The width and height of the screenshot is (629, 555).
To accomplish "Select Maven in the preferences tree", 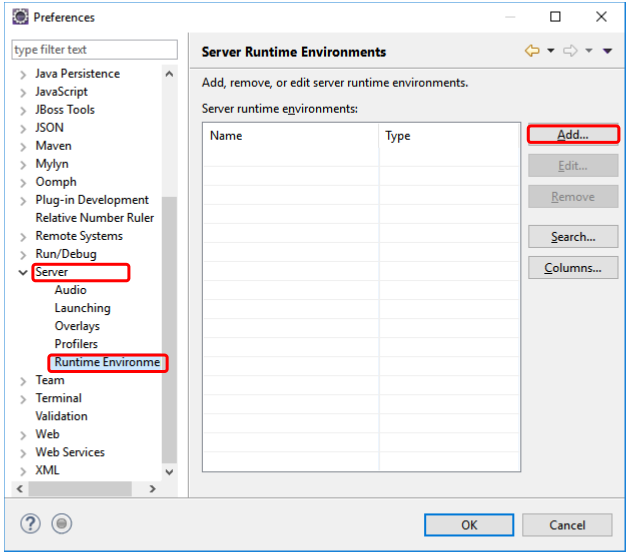I will 53,146.
